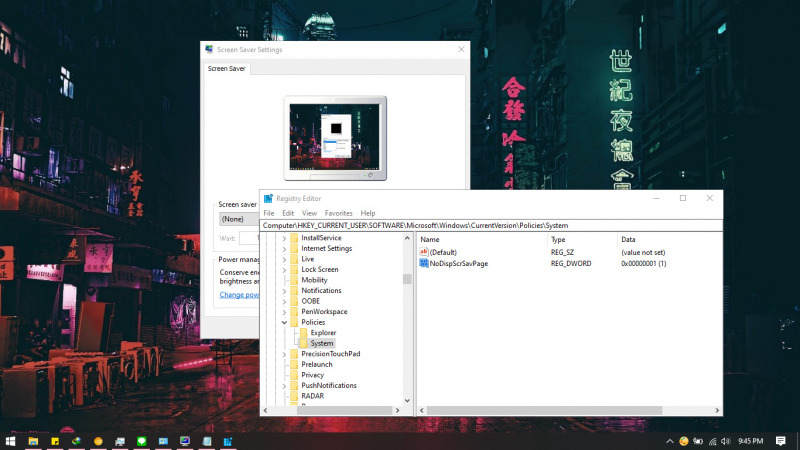
Task: Open the Windows Start menu
Action: click(x=10, y=441)
